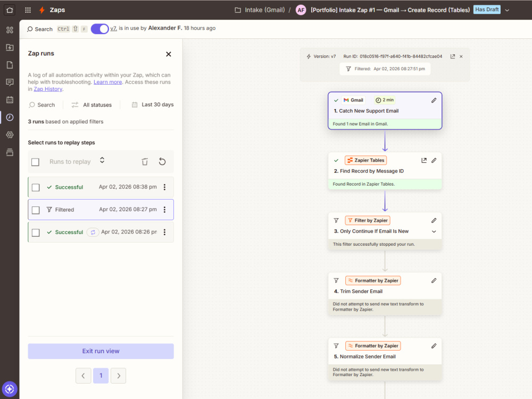The image size is (532, 399).
Task: Check the 08:38 pm Successful run checkbox
Action: point(35,187)
